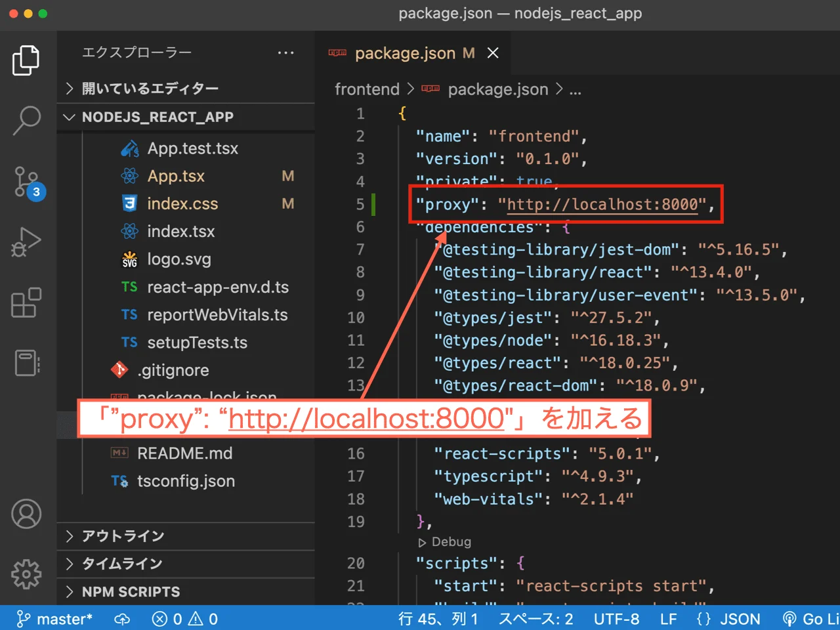The image size is (840, 630).
Task: Open the Explorer view icon
Action: [x=26, y=60]
